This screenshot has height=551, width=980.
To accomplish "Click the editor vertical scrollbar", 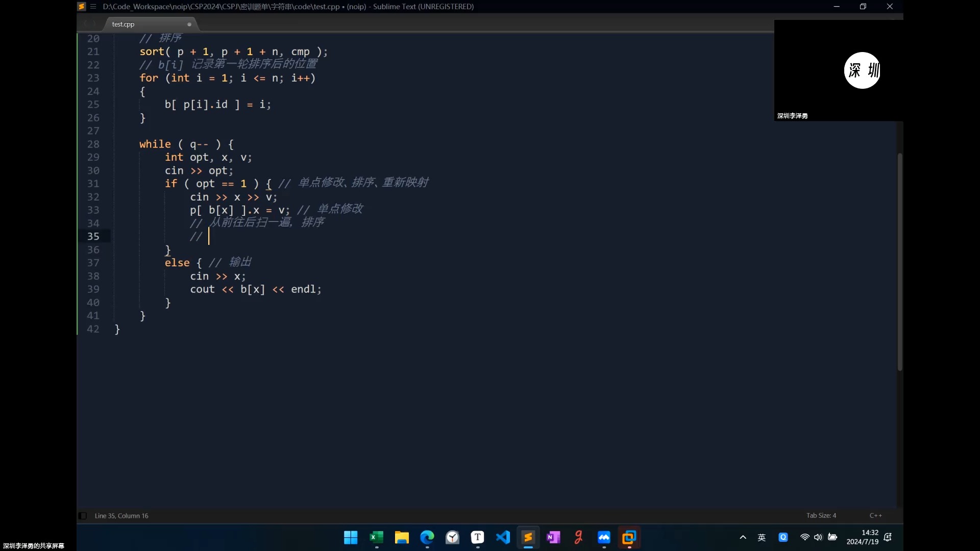I will tap(900, 262).
